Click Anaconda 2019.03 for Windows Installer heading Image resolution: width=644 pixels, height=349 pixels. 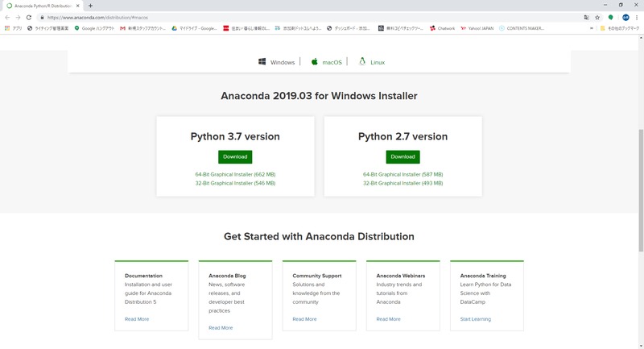pyautogui.click(x=319, y=96)
